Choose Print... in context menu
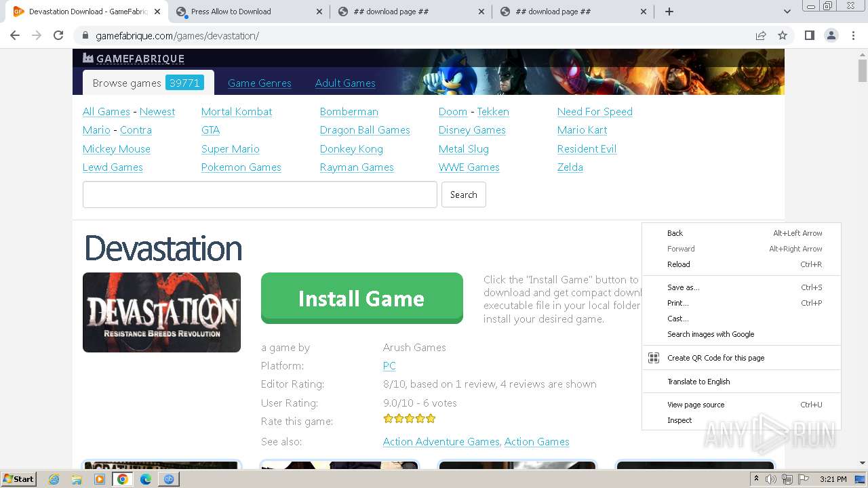The width and height of the screenshot is (868, 488). pyautogui.click(x=741, y=303)
